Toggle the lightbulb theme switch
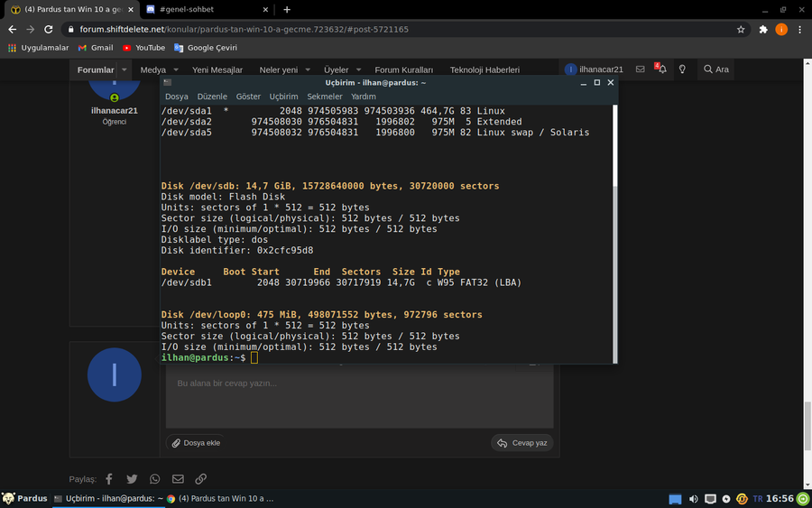This screenshot has width=812, height=508. 683,69
